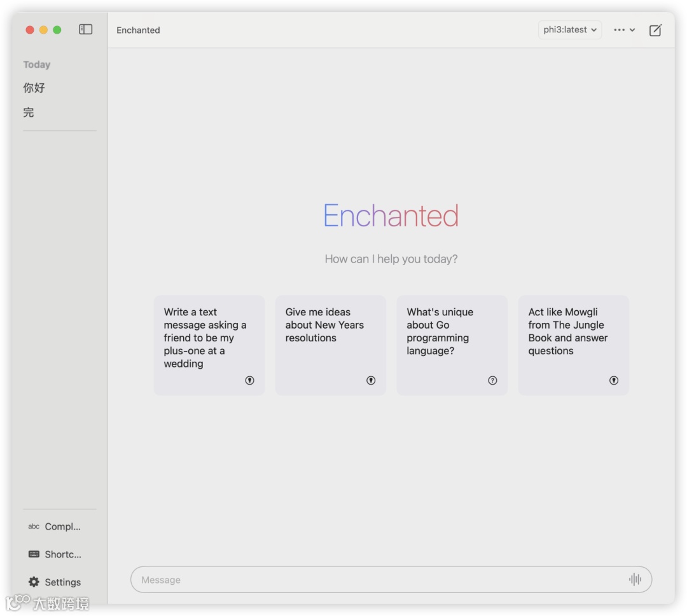Click lightbulb icon on Mowgli card
Viewport: 687px width, 616px height.
[614, 380]
